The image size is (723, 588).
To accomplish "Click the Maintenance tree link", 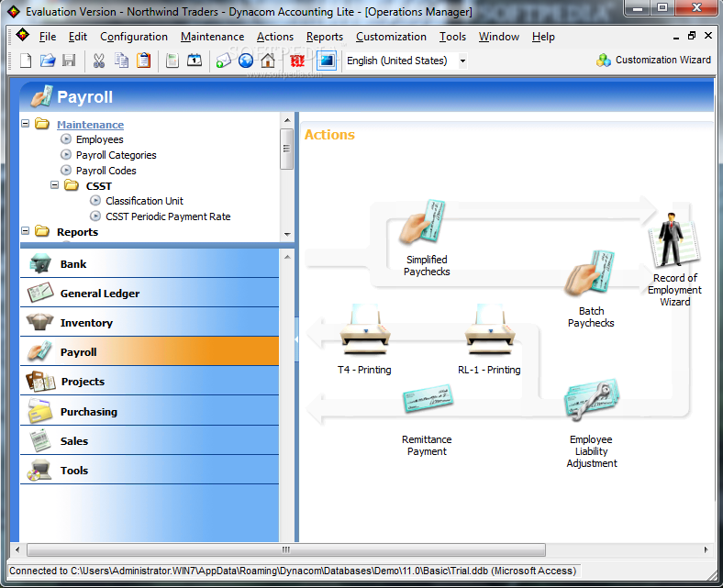I will pos(90,125).
